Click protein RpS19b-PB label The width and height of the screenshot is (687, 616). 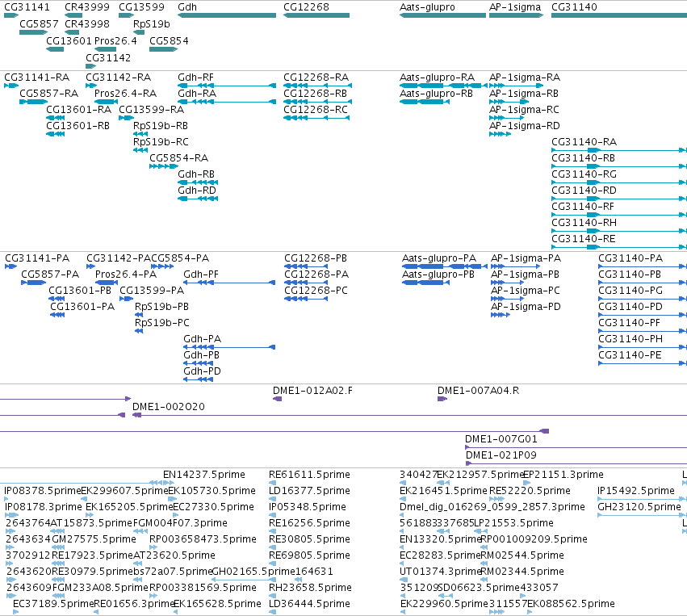(161, 307)
